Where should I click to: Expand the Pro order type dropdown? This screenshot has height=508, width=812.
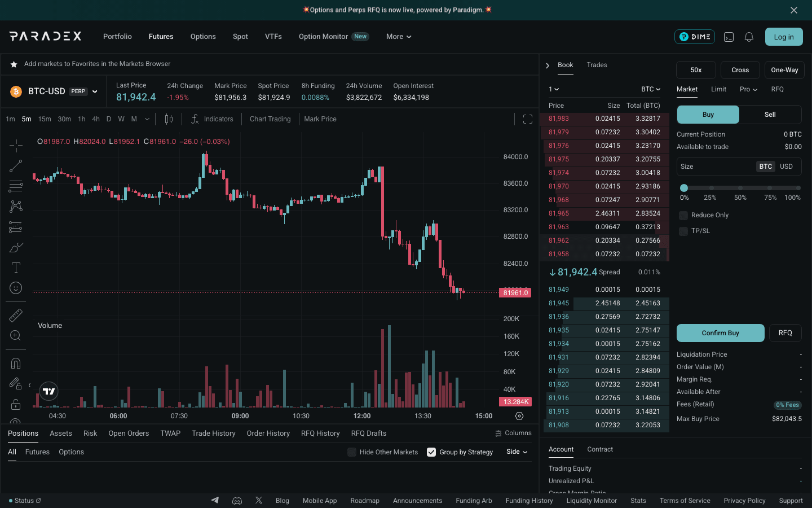coord(748,89)
